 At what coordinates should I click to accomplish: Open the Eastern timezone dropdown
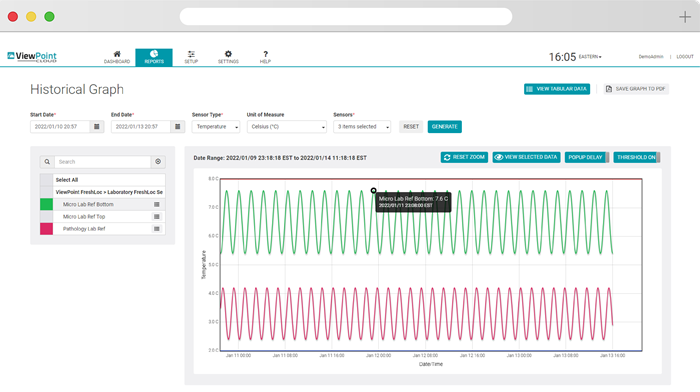coord(590,57)
